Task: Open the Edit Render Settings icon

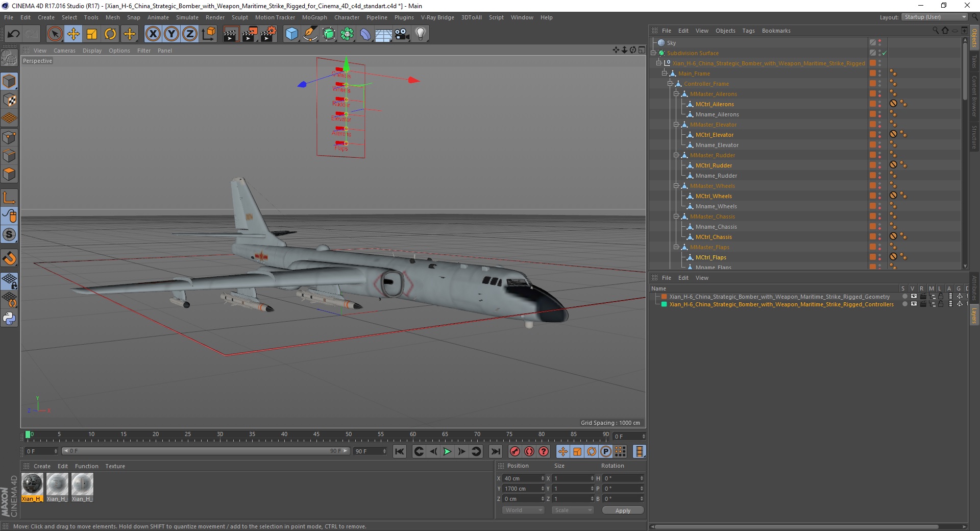Action: (268, 34)
